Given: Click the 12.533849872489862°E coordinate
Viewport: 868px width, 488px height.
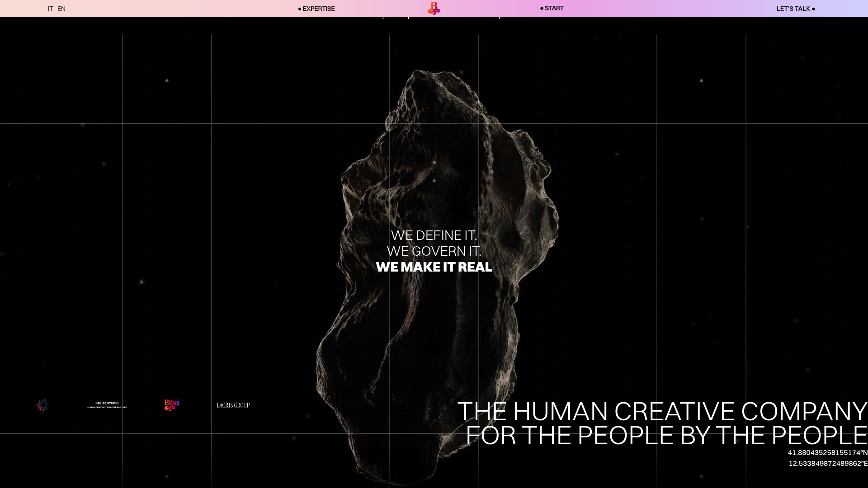Looking at the screenshot, I should 828,464.
